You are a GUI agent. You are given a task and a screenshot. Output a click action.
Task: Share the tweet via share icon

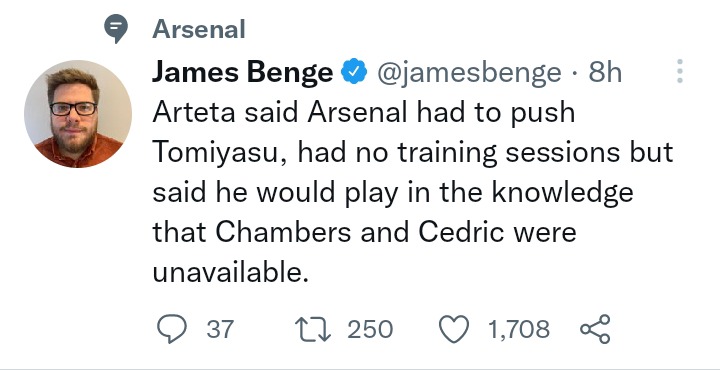[595, 329]
